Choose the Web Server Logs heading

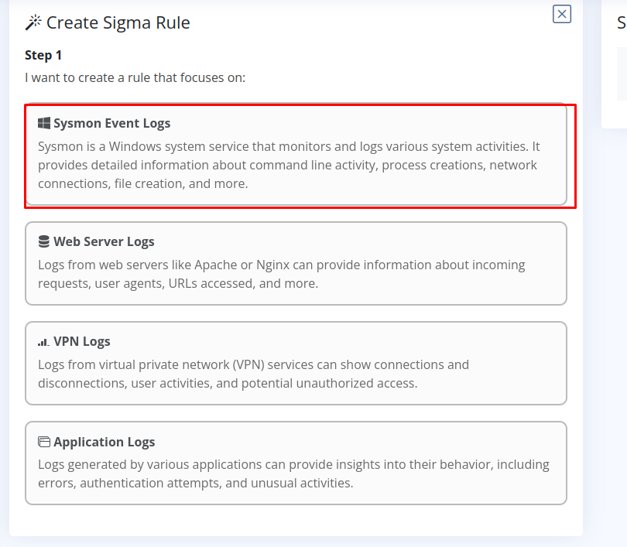[104, 242]
